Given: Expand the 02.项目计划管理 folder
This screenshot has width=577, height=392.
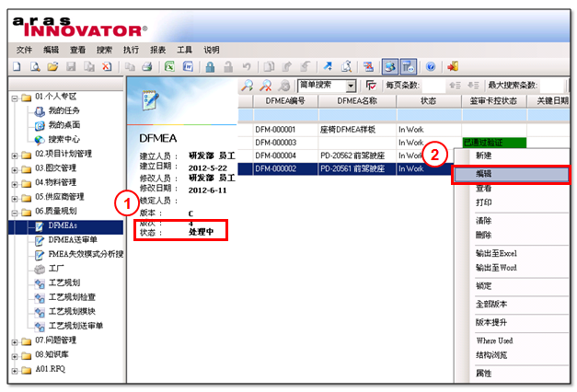Looking at the screenshot, I should (x=15, y=154).
